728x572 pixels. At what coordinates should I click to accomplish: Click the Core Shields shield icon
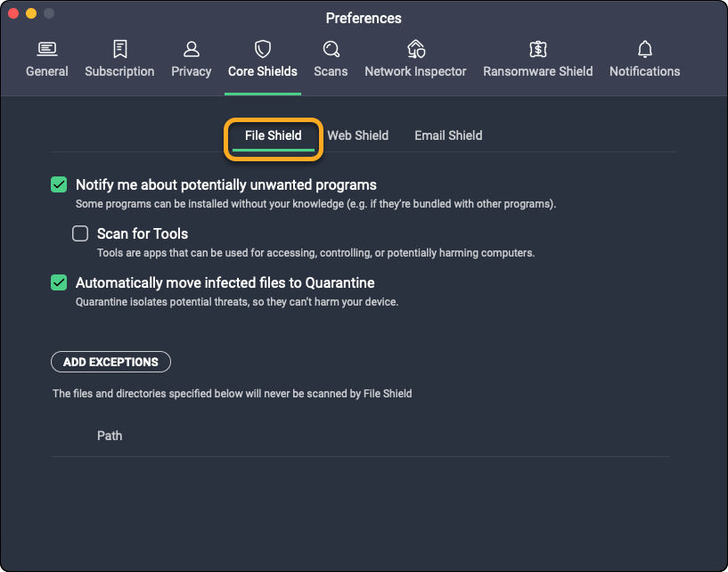(x=263, y=49)
